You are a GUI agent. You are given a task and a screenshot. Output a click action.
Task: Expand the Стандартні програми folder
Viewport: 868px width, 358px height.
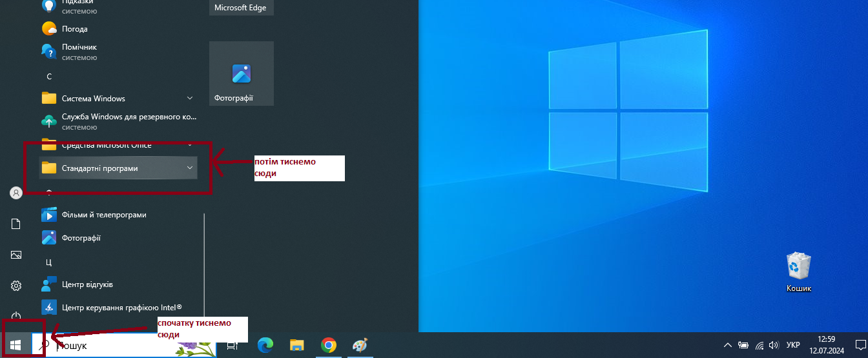point(118,168)
